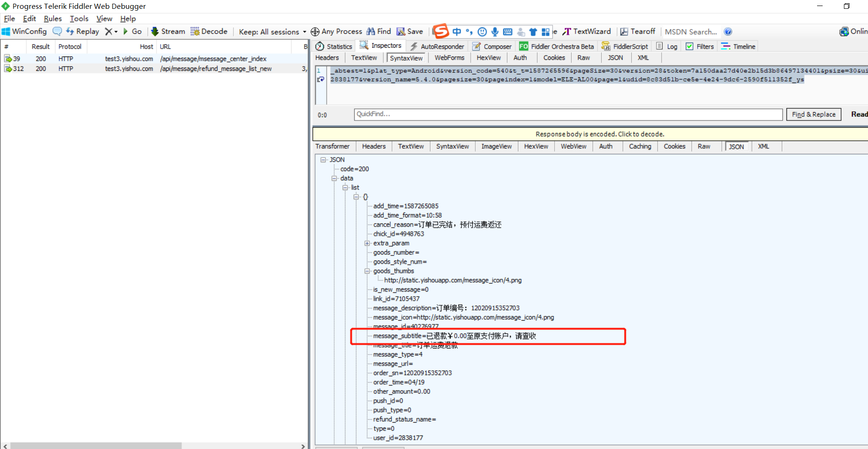This screenshot has width=868, height=449.
Task: Select response ImageView inspector tab
Action: [x=496, y=146]
